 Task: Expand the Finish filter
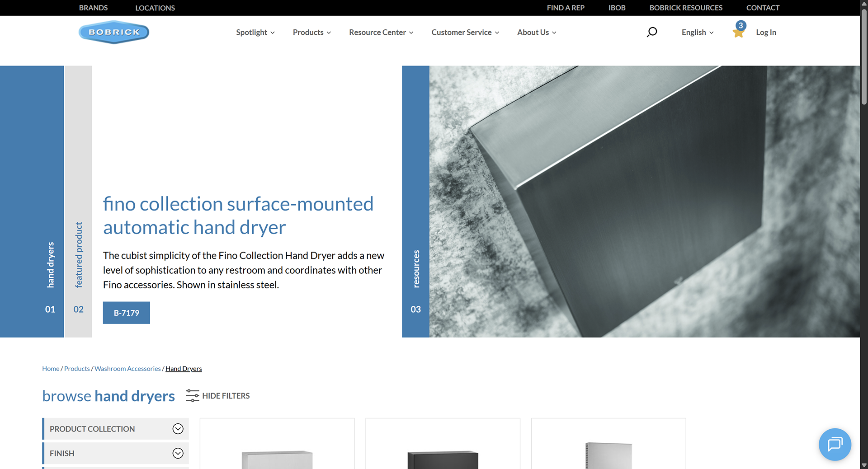pos(115,453)
